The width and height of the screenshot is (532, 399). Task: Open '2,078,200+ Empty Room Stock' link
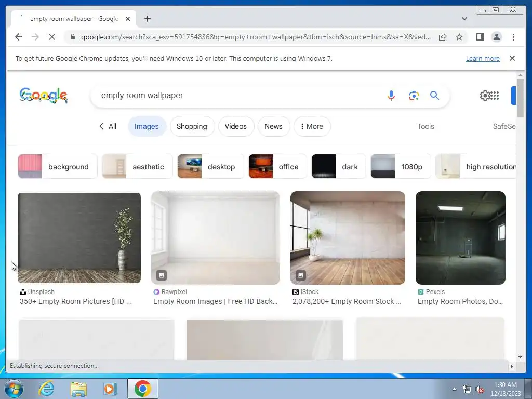[347, 301]
